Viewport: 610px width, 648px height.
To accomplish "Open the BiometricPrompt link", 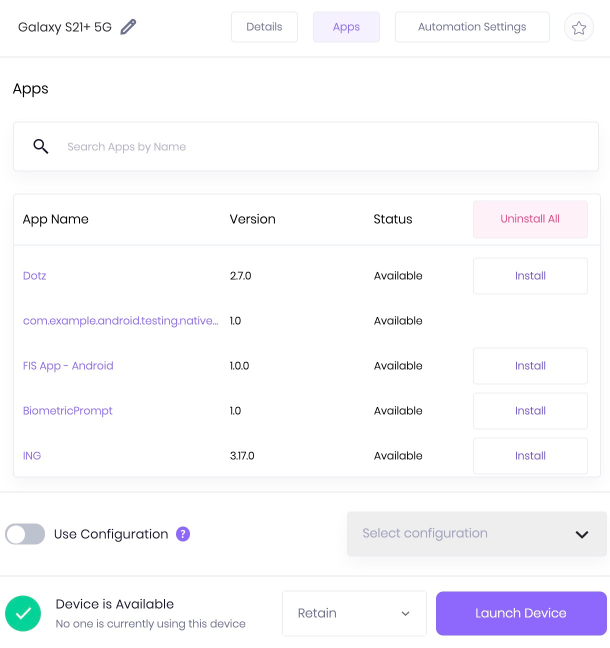I will [x=67, y=411].
